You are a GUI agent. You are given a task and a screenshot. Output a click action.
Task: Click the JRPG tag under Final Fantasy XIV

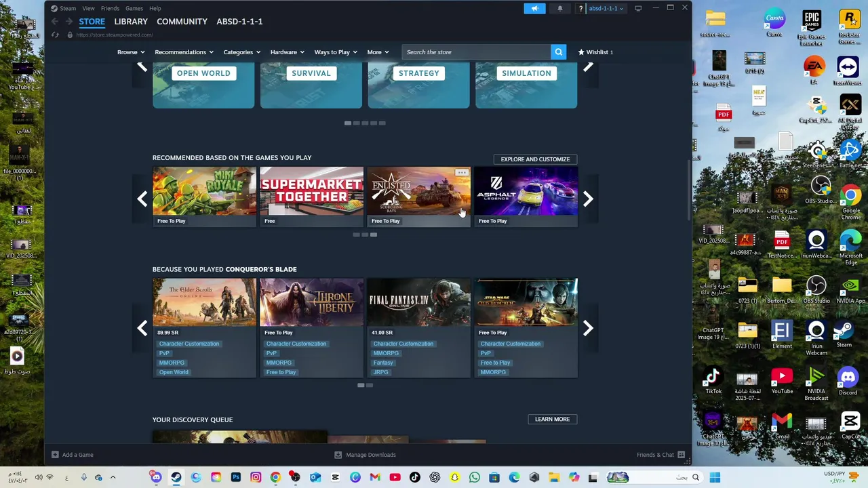[380, 372]
